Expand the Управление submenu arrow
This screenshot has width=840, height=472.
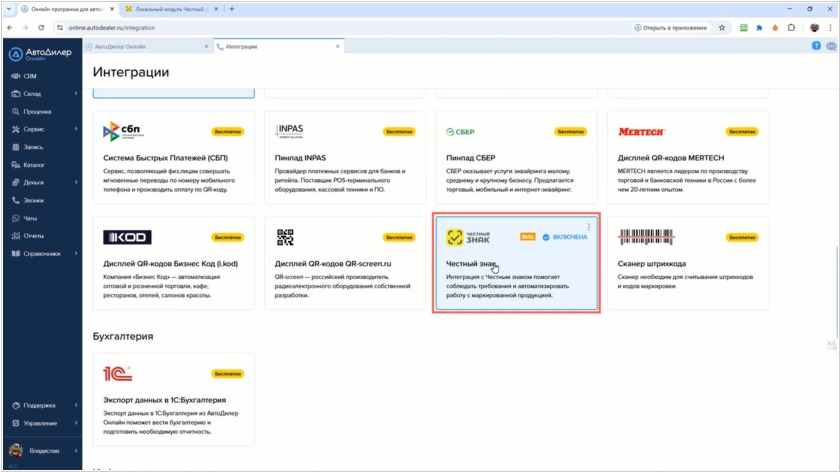[76, 423]
